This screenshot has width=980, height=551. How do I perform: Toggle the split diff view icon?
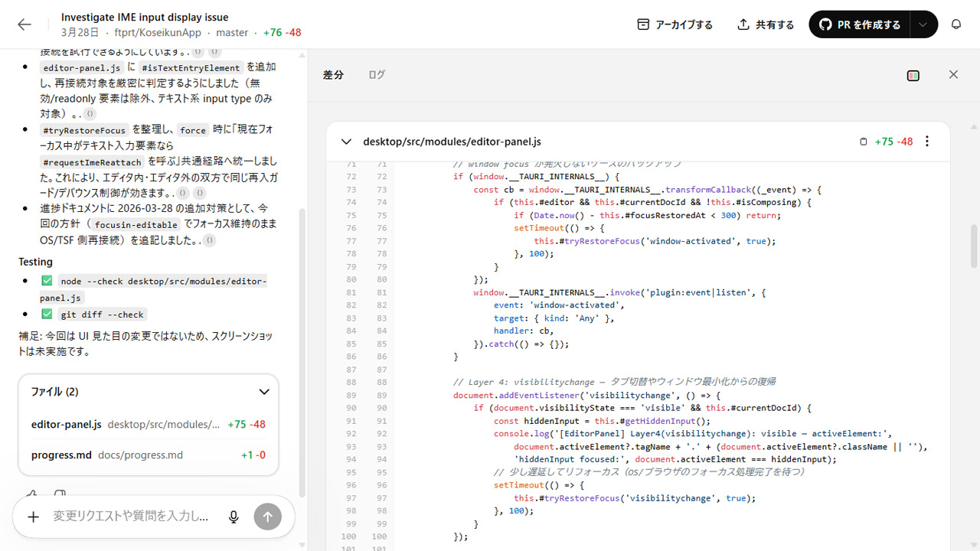[x=913, y=74]
